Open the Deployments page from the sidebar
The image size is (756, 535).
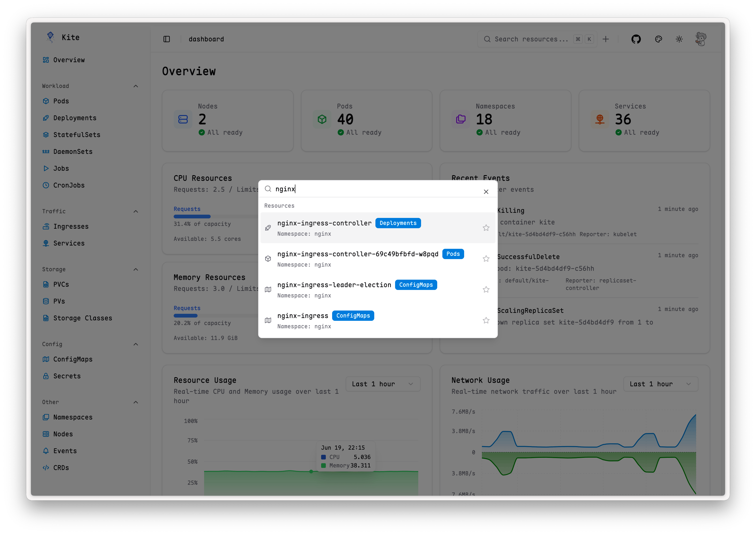point(74,118)
